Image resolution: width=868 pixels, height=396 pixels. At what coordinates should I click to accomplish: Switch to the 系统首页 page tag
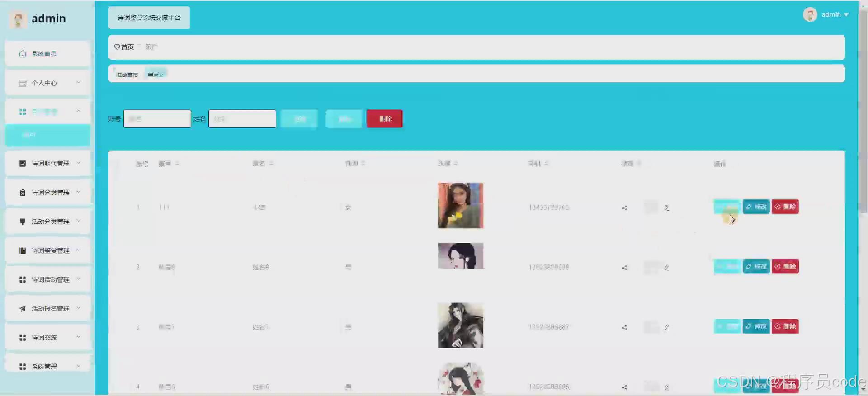coord(127,75)
